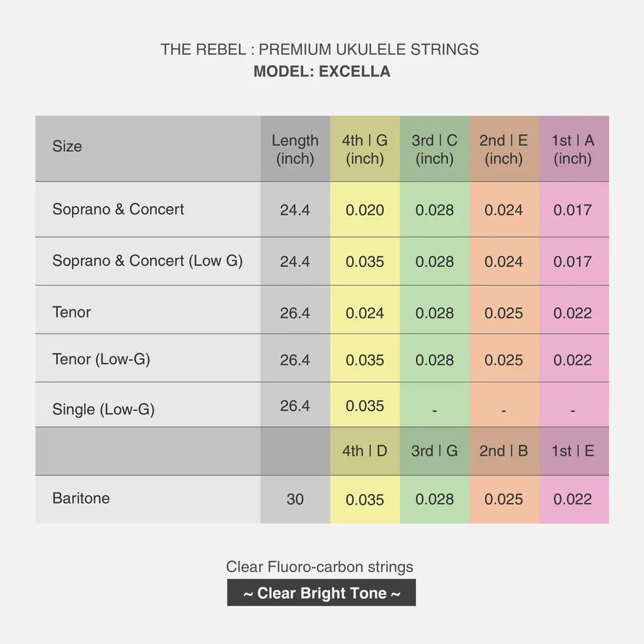Click Tenor 4th string gauge 0.024

(365, 313)
